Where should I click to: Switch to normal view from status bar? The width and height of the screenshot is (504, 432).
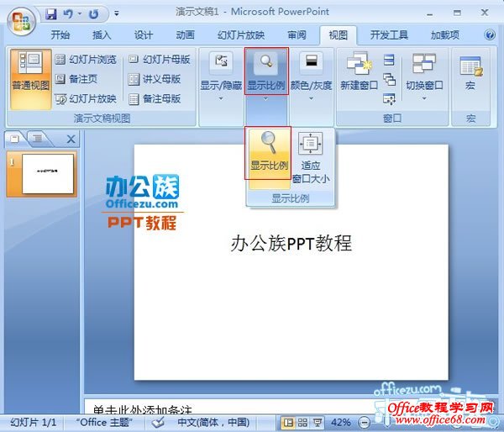tap(288, 423)
